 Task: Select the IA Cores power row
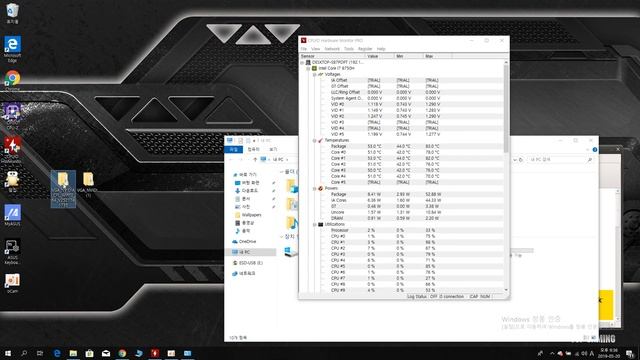(x=402, y=200)
